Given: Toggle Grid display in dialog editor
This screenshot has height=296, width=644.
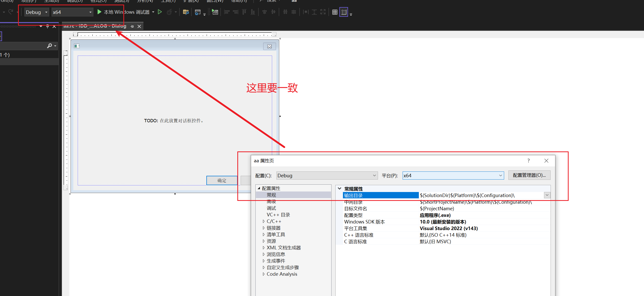Looking at the screenshot, I should pyautogui.click(x=335, y=12).
